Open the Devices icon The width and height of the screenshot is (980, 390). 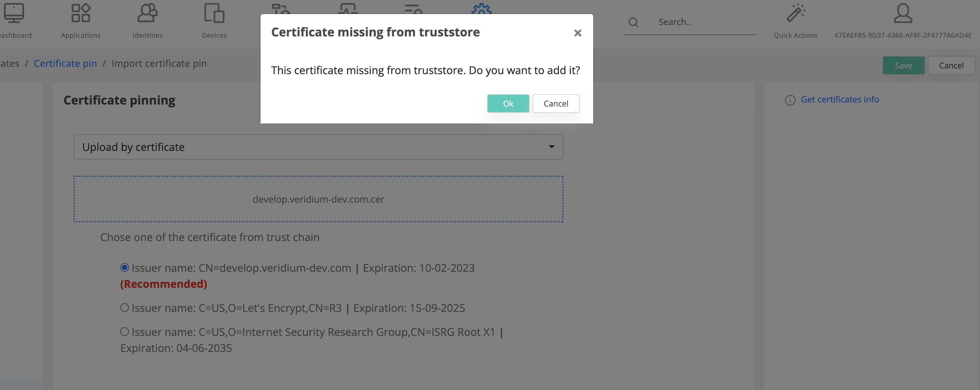214,13
